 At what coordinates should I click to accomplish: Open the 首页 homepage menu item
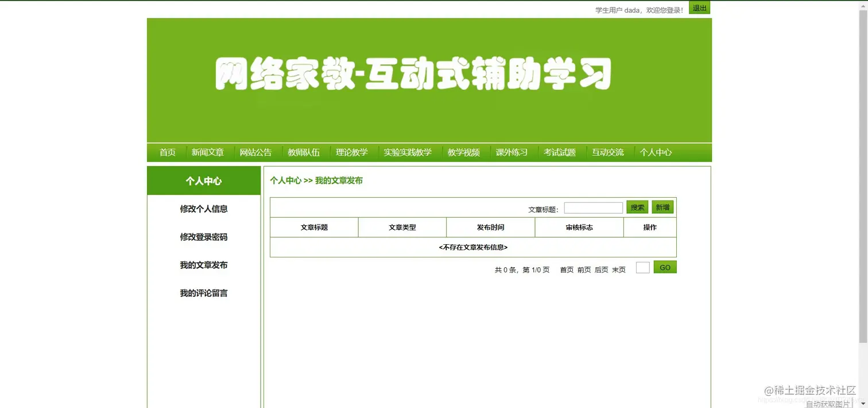(x=167, y=152)
